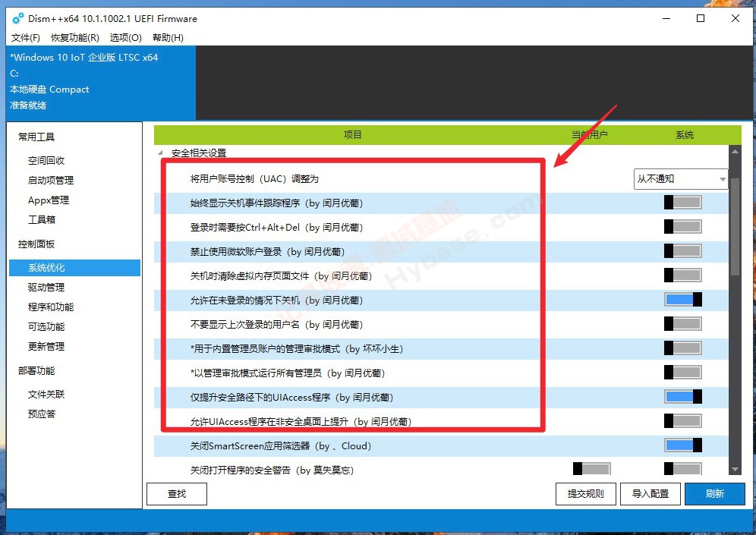The image size is (756, 535).
Task: Click the 刷新 button
Action: (x=715, y=493)
